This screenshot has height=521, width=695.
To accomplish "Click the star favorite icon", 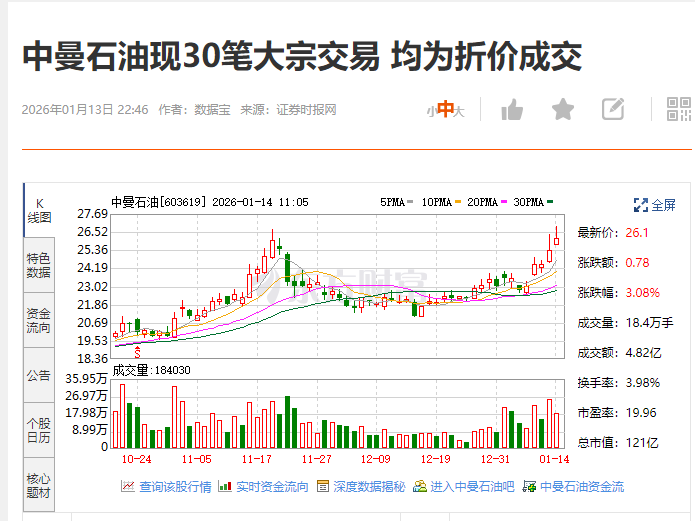I will click(563, 110).
